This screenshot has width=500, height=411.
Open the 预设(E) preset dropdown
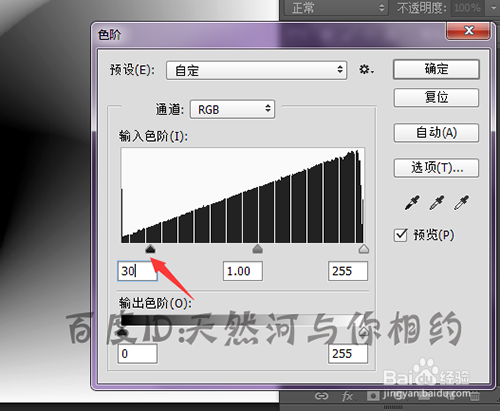(256, 70)
